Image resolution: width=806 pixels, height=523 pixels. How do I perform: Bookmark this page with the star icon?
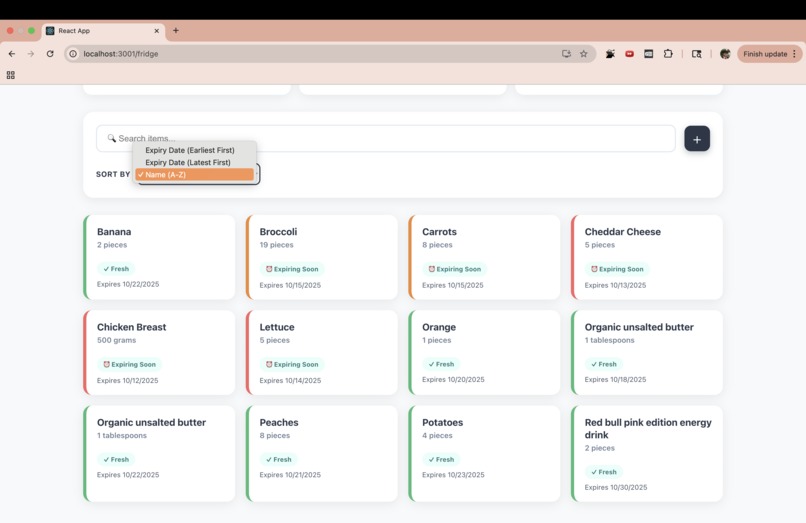pyautogui.click(x=583, y=53)
